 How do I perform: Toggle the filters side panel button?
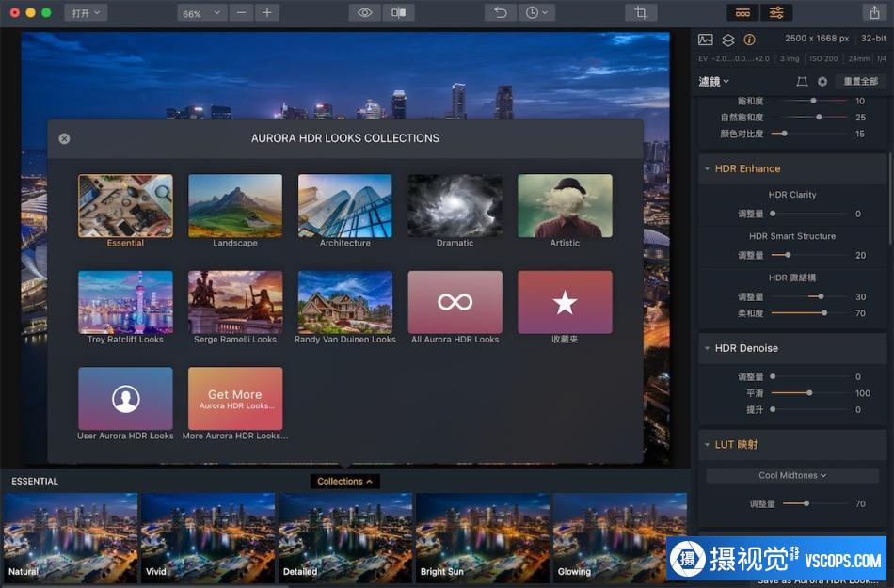tap(776, 13)
